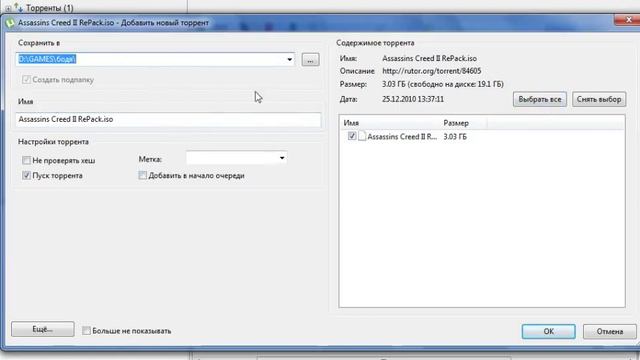Close the add torrent dialog
The width and height of the screenshot is (640, 360).
click(x=628, y=19)
